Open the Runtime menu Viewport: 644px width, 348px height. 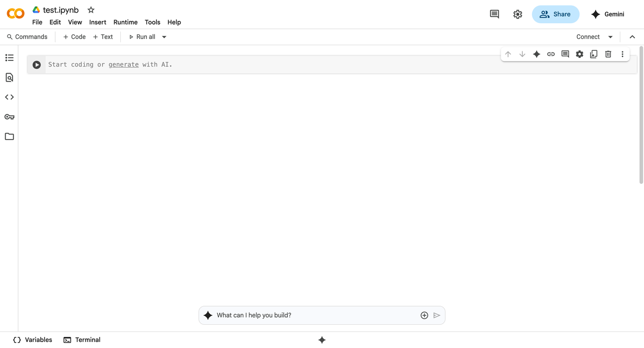tap(125, 22)
